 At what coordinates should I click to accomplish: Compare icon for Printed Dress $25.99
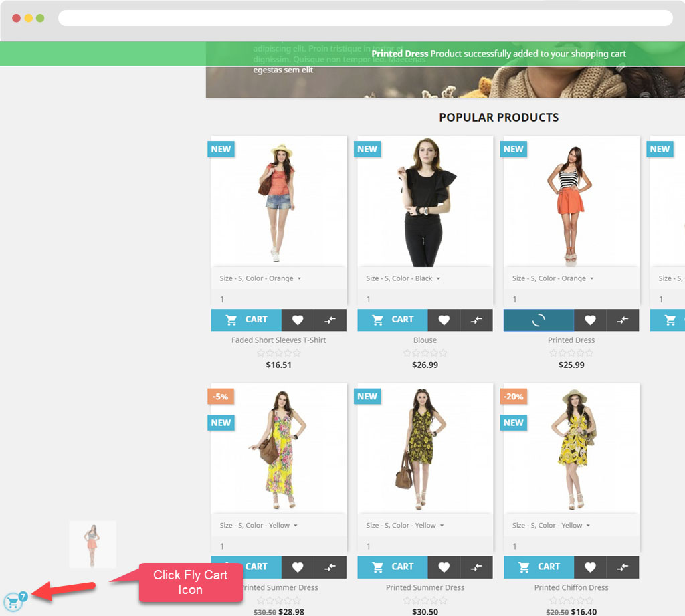click(x=623, y=320)
